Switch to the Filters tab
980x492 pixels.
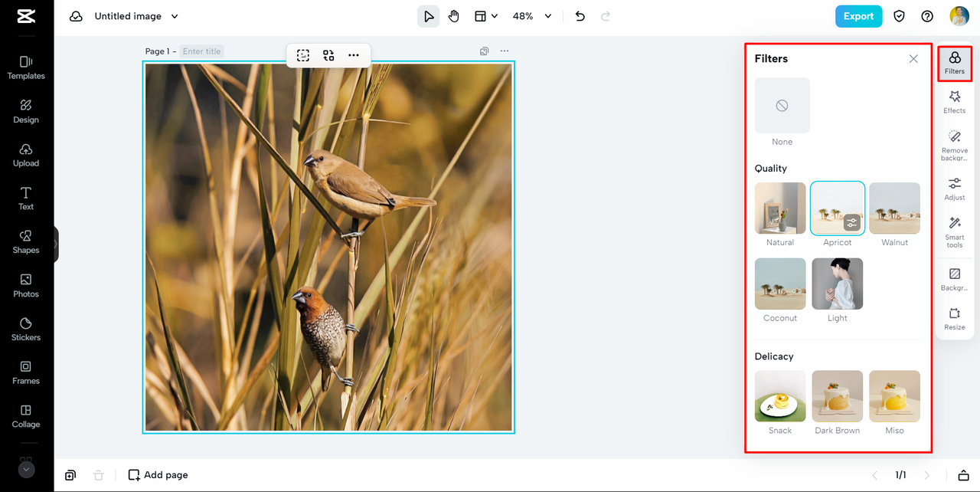pyautogui.click(x=955, y=64)
